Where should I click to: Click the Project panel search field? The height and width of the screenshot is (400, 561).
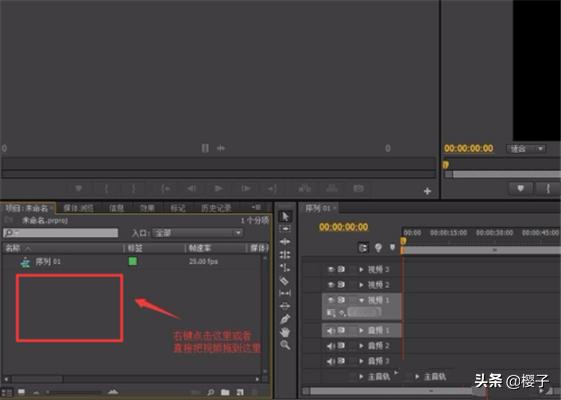click(x=60, y=233)
